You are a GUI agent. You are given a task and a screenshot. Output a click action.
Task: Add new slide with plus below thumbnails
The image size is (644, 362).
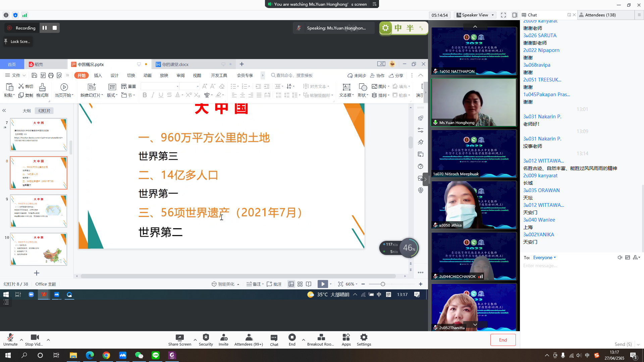tap(37, 273)
